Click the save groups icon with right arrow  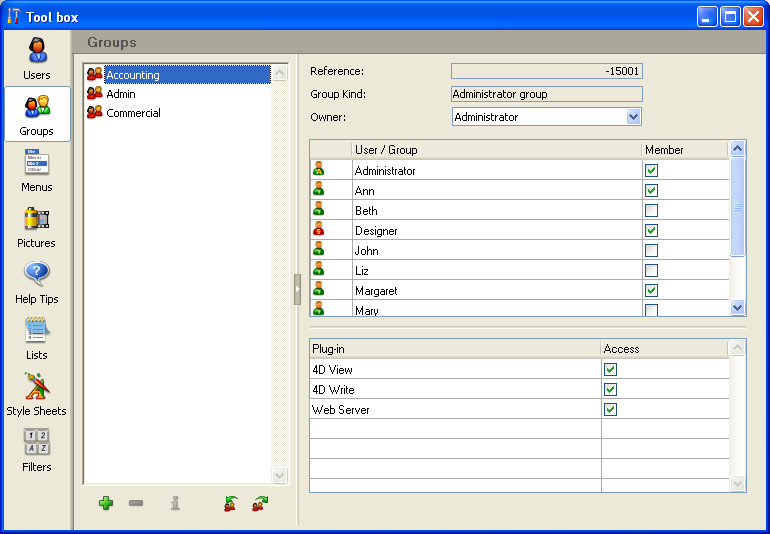(x=260, y=504)
